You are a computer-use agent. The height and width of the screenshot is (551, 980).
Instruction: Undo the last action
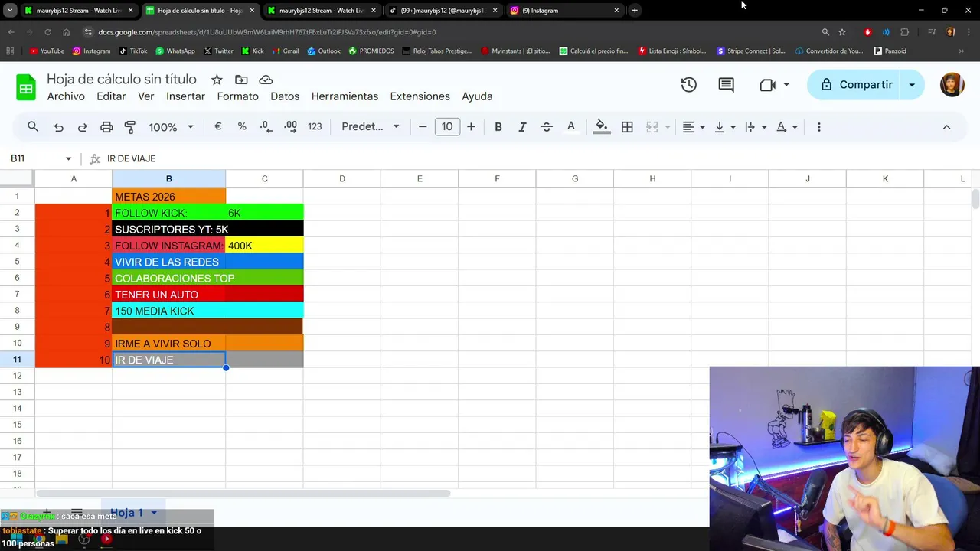point(58,127)
